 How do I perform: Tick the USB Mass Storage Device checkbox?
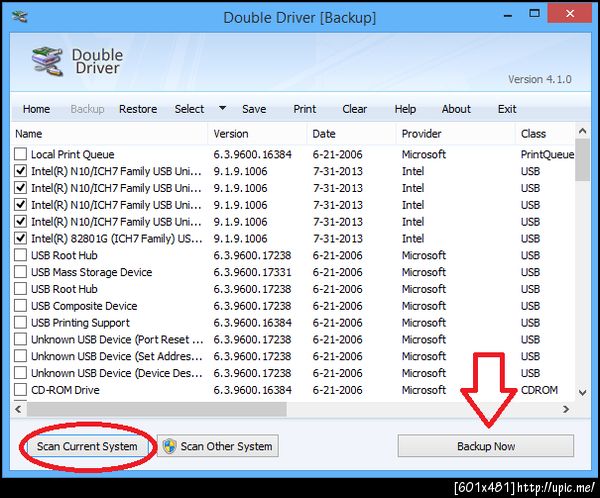click(20, 272)
